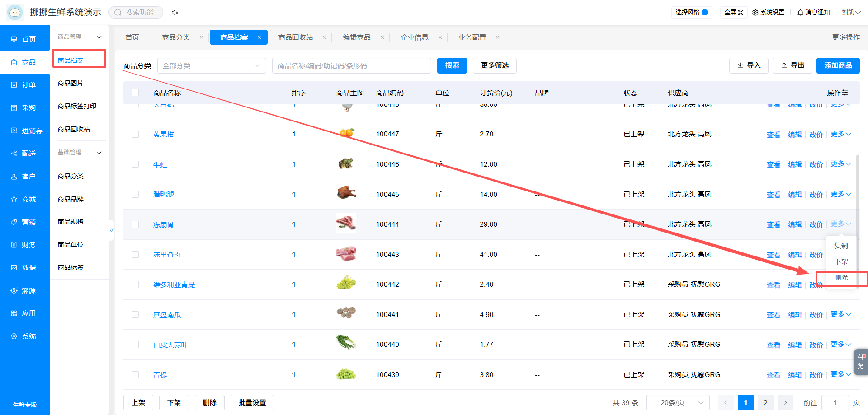Open 采购 module in sidebar
This screenshot has width=868, height=415.
[x=24, y=107]
